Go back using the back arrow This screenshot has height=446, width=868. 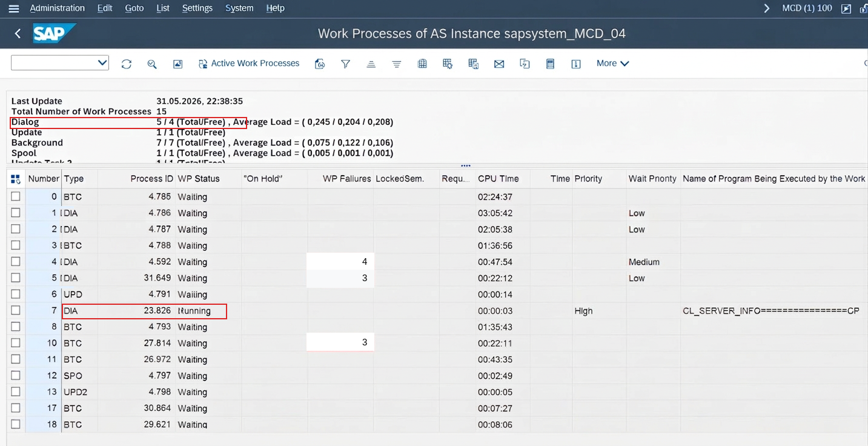18,33
